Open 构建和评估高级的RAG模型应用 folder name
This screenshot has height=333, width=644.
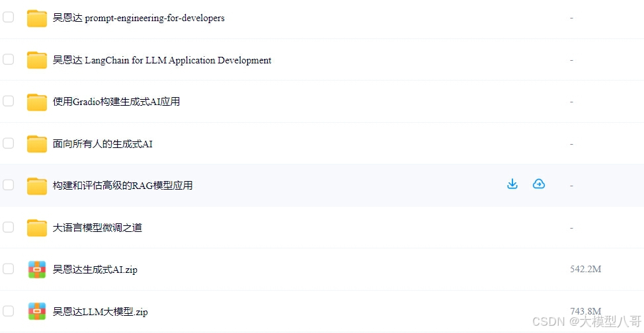point(123,186)
